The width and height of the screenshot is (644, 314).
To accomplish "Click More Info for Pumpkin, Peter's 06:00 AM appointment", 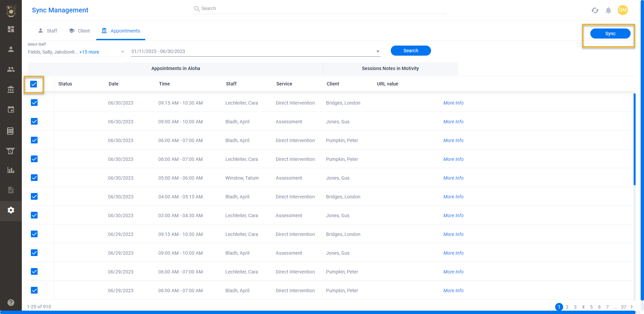I will 453,140.
